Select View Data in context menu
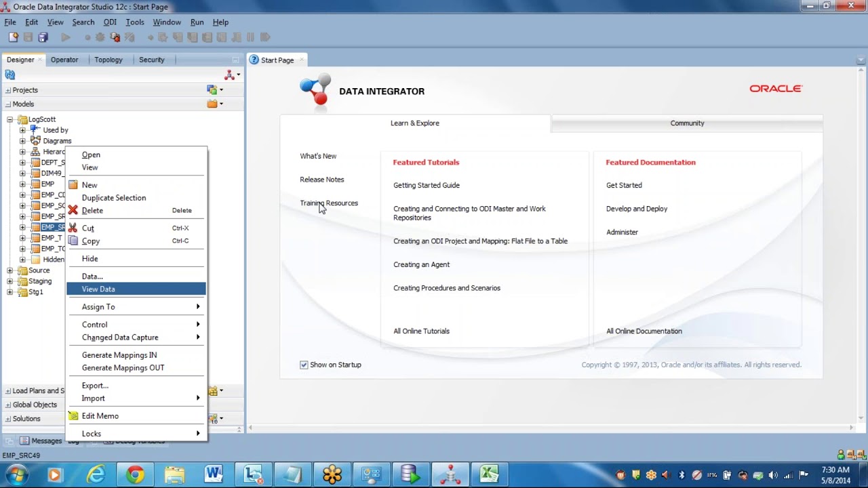The width and height of the screenshot is (868, 488). (136, 289)
